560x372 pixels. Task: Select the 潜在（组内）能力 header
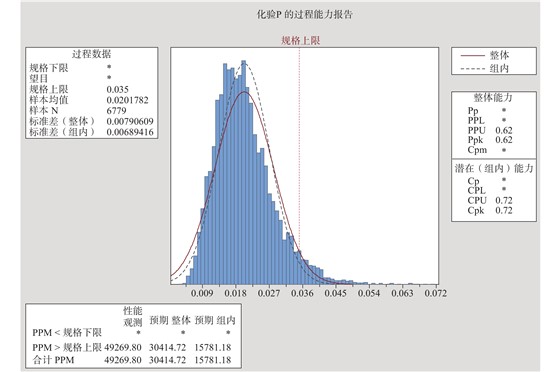[494, 168]
